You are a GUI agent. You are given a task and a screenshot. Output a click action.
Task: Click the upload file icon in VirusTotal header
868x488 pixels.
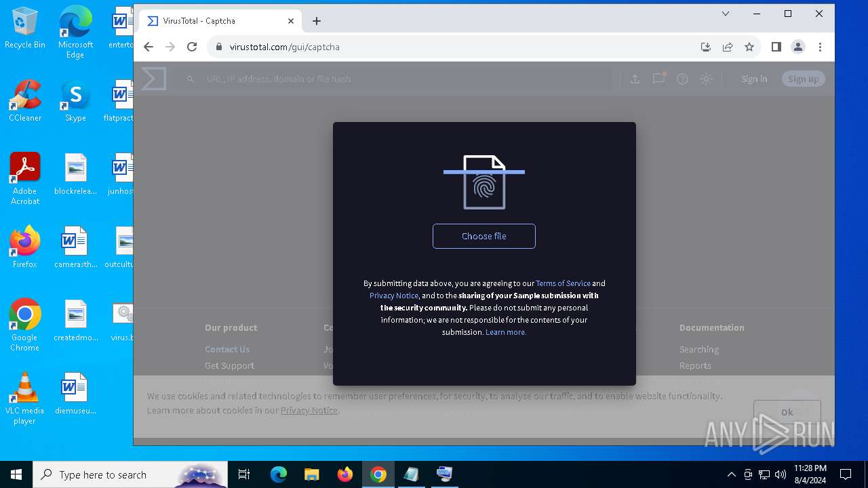tap(635, 79)
